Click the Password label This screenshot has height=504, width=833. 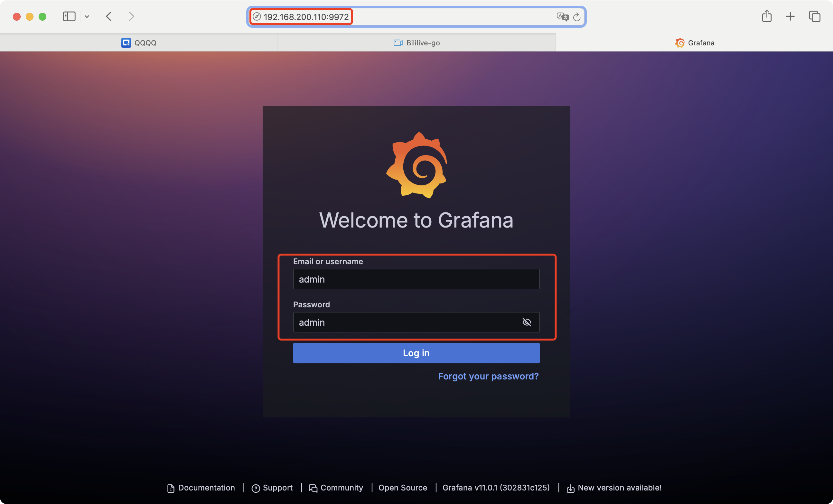click(311, 304)
